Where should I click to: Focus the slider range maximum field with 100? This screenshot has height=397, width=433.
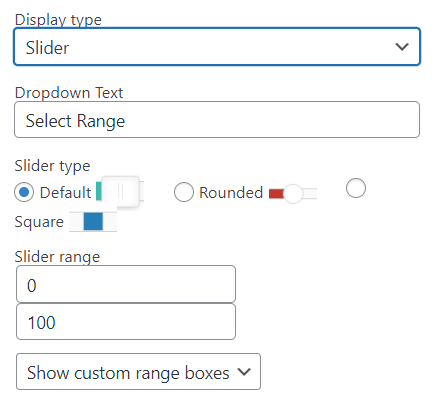126,322
